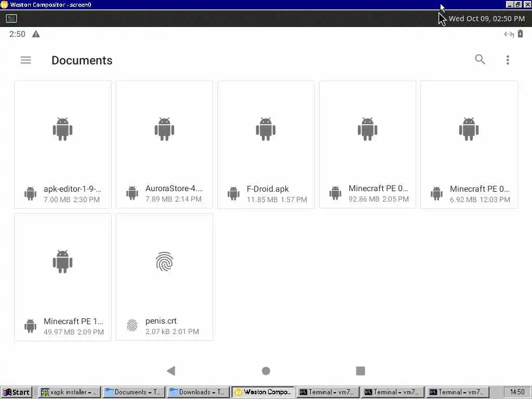The width and height of the screenshot is (532, 399).
Task: Switch to xapk installer taskbar window
Action: click(x=69, y=392)
